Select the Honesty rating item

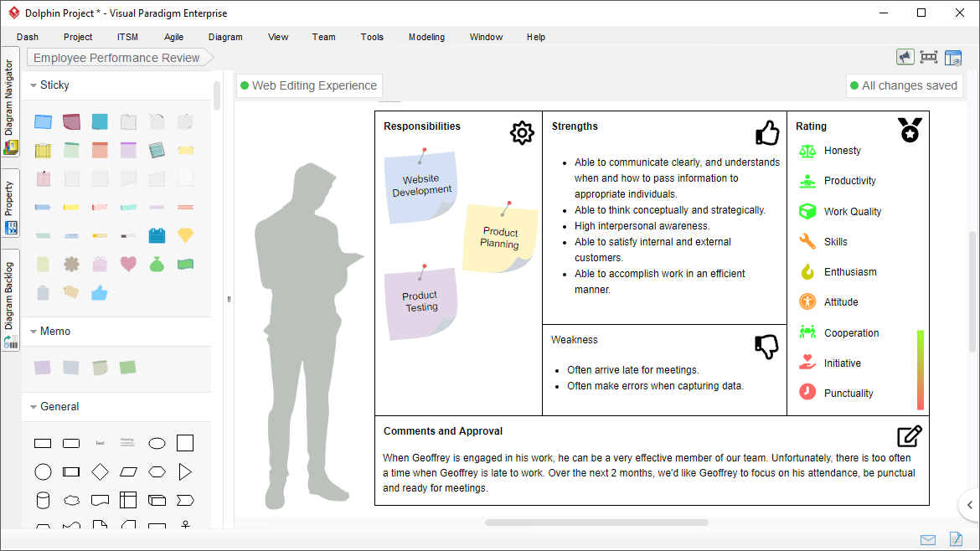(x=830, y=151)
